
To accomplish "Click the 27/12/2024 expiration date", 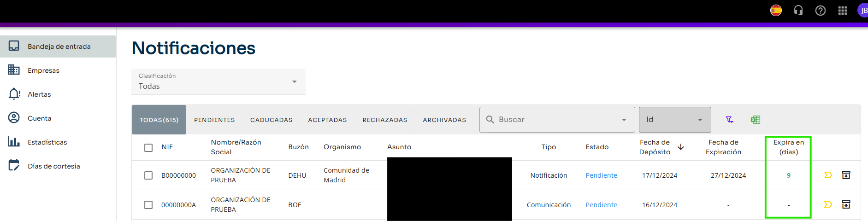I will (728, 175).
